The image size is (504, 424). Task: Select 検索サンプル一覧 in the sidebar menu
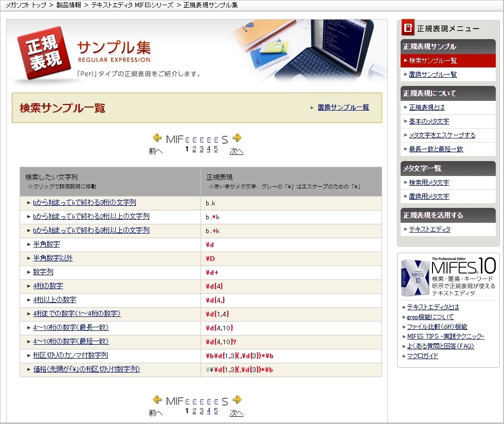(x=433, y=61)
